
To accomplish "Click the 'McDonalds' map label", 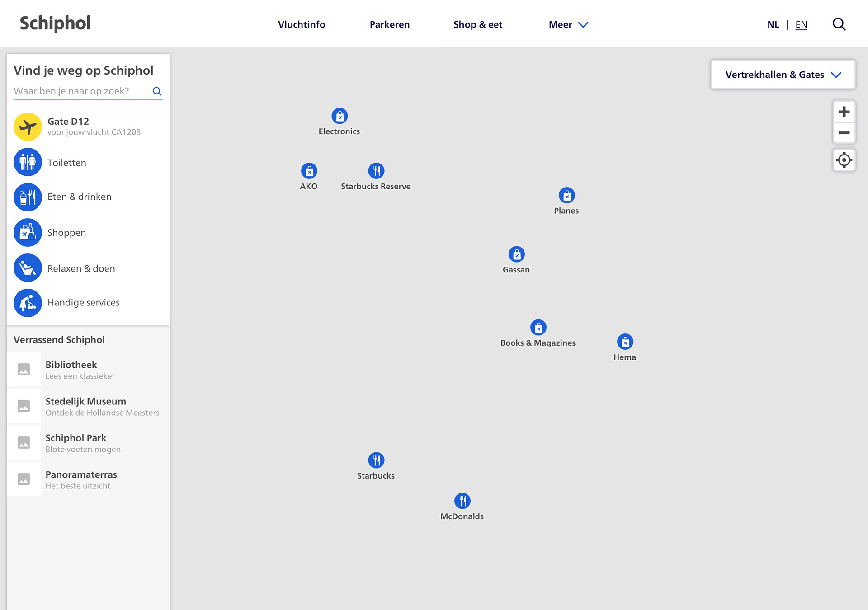I will (x=462, y=516).
